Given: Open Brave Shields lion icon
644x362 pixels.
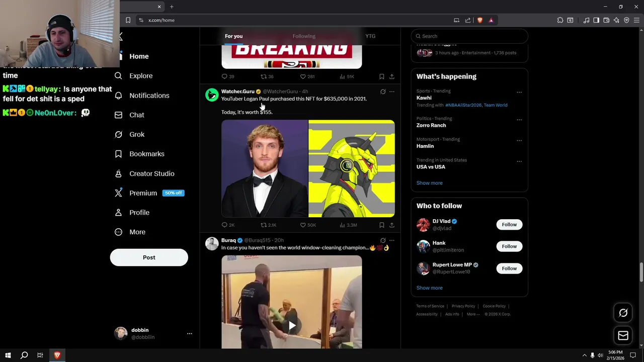Looking at the screenshot, I should [480, 20].
